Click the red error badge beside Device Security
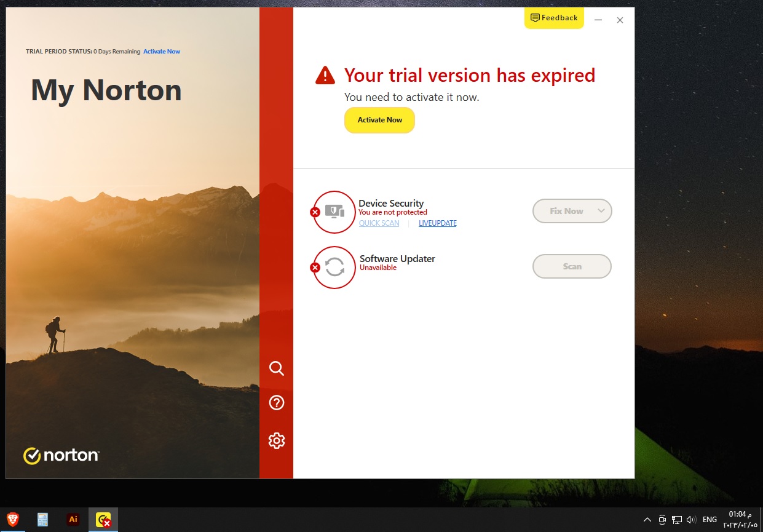The height and width of the screenshot is (532, 763). pos(315,212)
